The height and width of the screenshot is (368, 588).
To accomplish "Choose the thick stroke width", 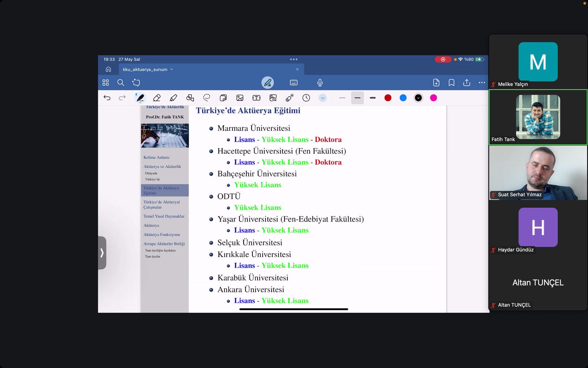I will (373, 98).
